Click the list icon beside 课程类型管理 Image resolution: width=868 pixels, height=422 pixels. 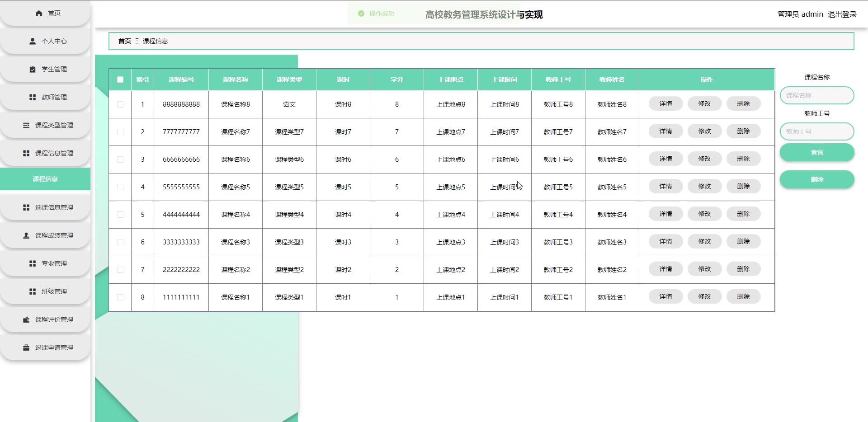click(x=26, y=125)
